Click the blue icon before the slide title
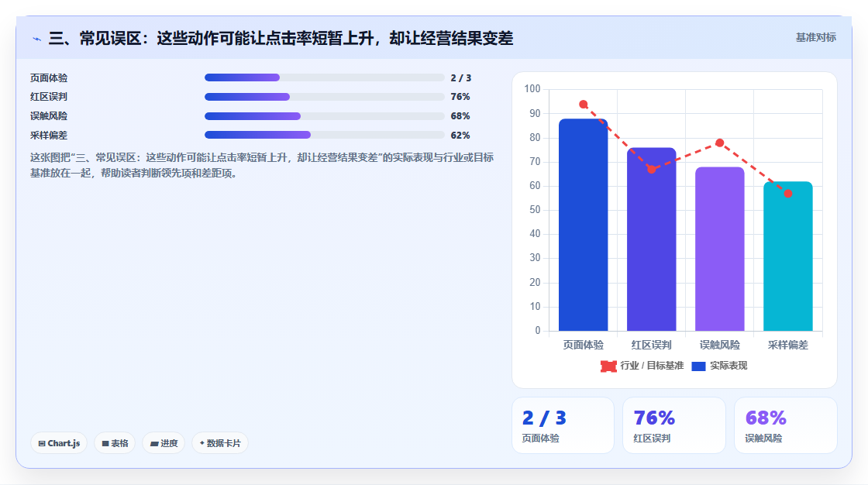 click(37, 39)
